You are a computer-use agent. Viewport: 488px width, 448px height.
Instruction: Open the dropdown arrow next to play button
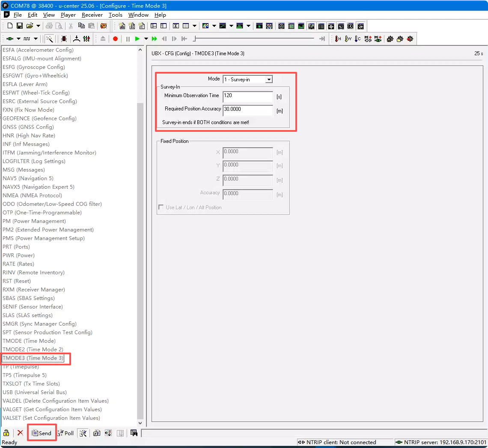(146, 39)
